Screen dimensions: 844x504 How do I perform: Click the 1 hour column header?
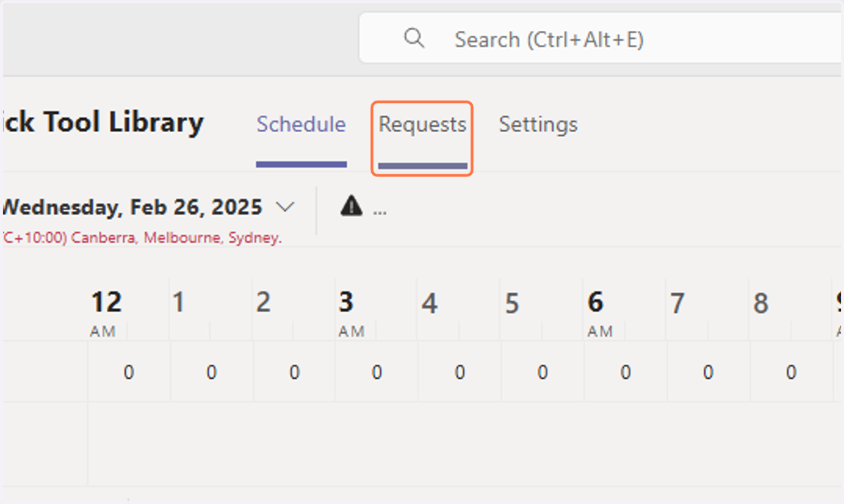pyautogui.click(x=179, y=303)
